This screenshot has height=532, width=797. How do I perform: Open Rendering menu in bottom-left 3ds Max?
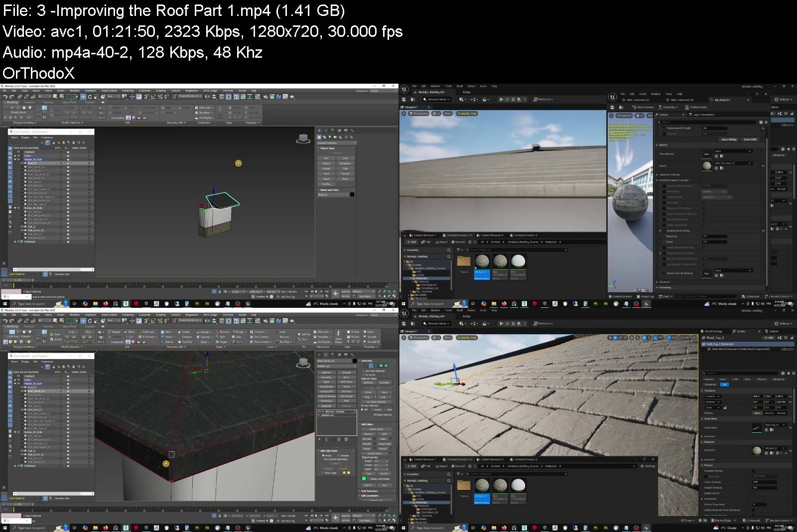[128, 315]
